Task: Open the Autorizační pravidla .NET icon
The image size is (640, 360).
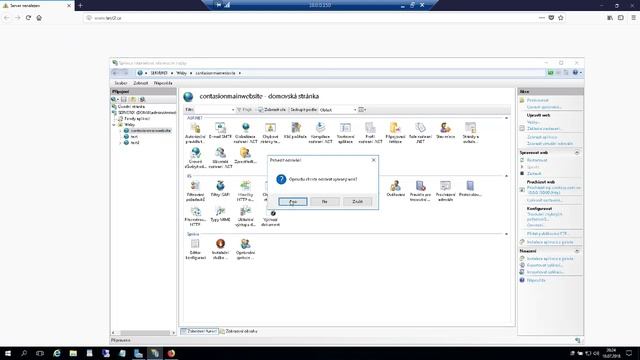Action: [196, 132]
